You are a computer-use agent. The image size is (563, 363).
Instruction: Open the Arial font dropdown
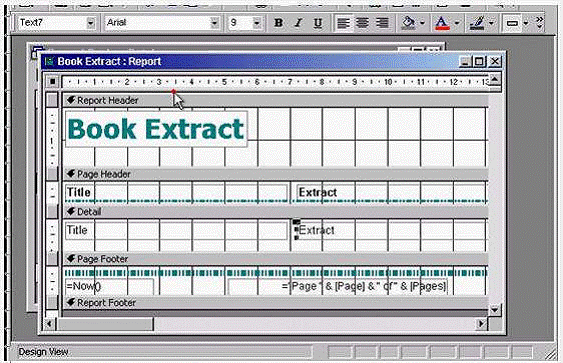pos(214,23)
